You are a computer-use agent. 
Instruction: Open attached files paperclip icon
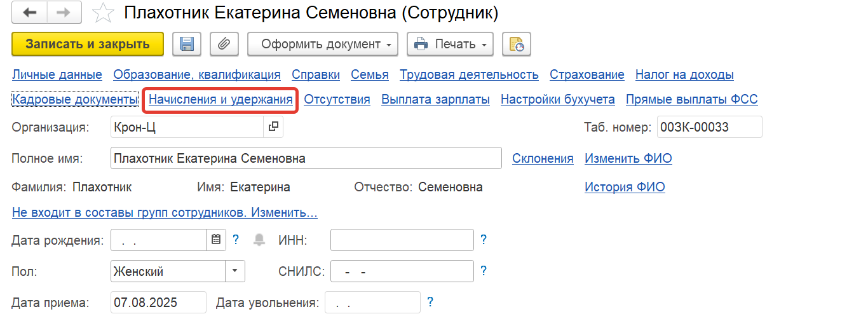coord(223,44)
